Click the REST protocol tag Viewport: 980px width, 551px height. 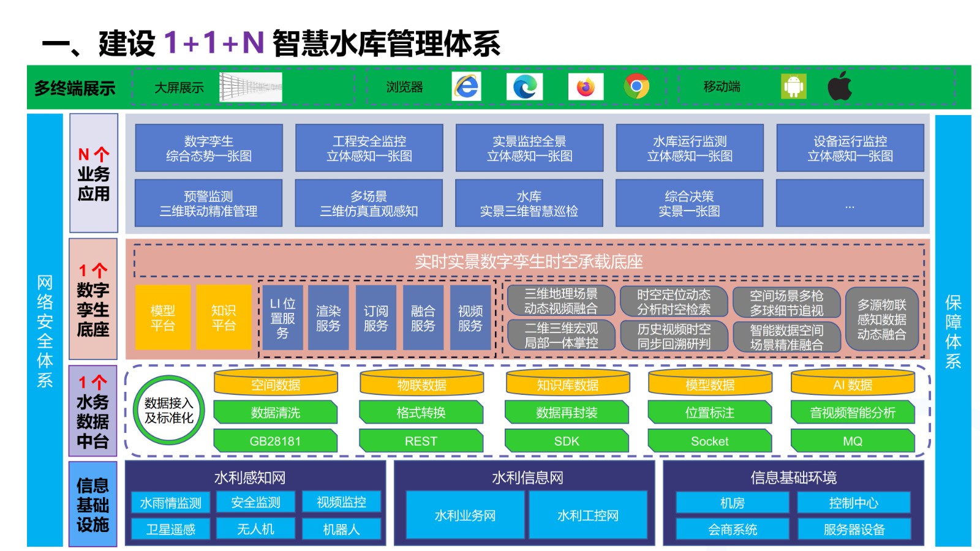click(421, 441)
